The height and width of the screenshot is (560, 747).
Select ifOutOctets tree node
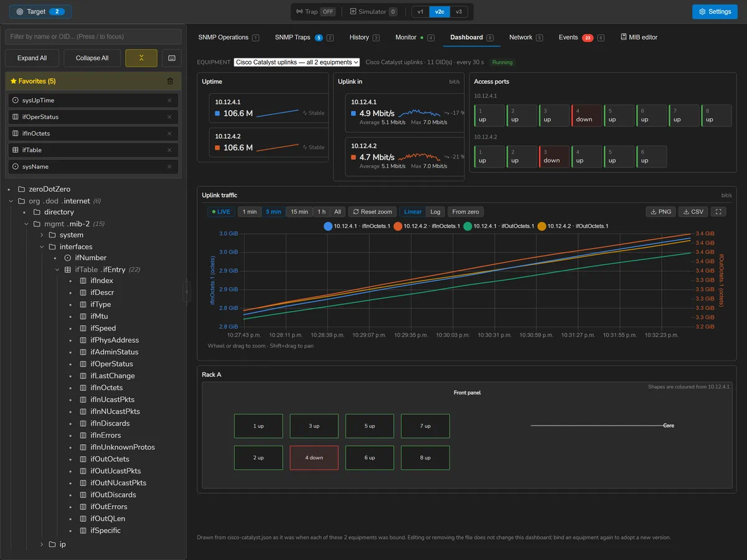(x=110, y=459)
